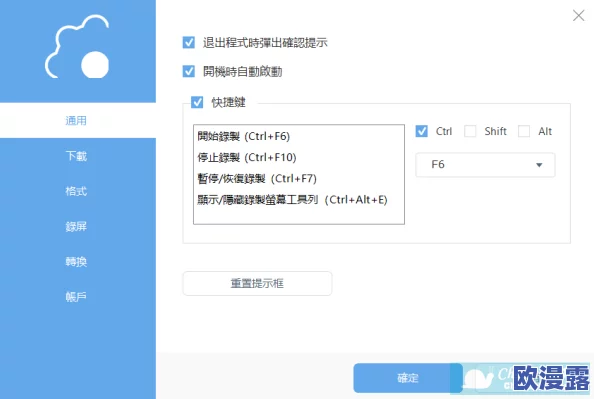The width and height of the screenshot is (594, 399).
Task: Close the settings dialog with X
Action: click(x=578, y=16)
